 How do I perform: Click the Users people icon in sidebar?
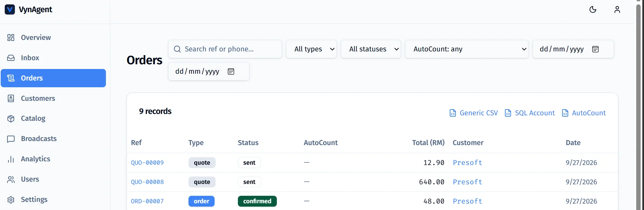[11, 179]
